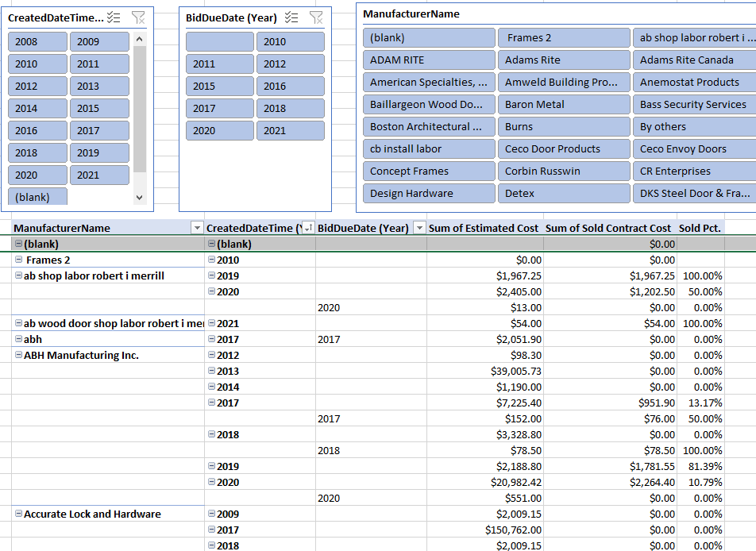Open the ManufacturerName column filter dropdown

[197, 229]
